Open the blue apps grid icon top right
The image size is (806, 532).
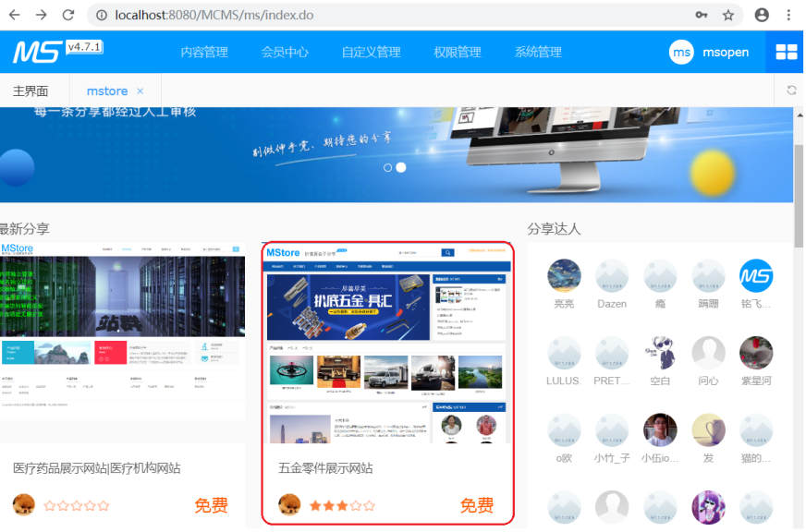click(785, 52)
